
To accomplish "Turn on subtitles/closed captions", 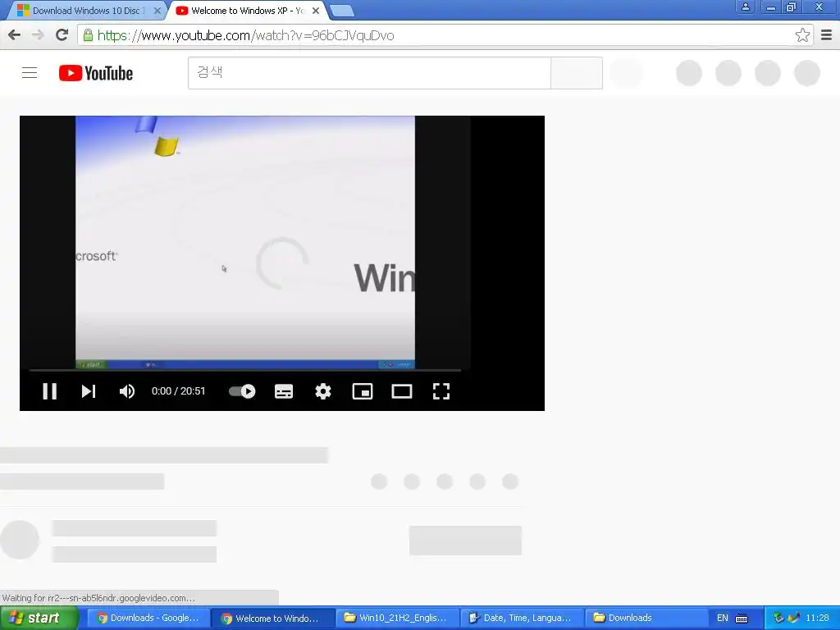I will point(283,391).
